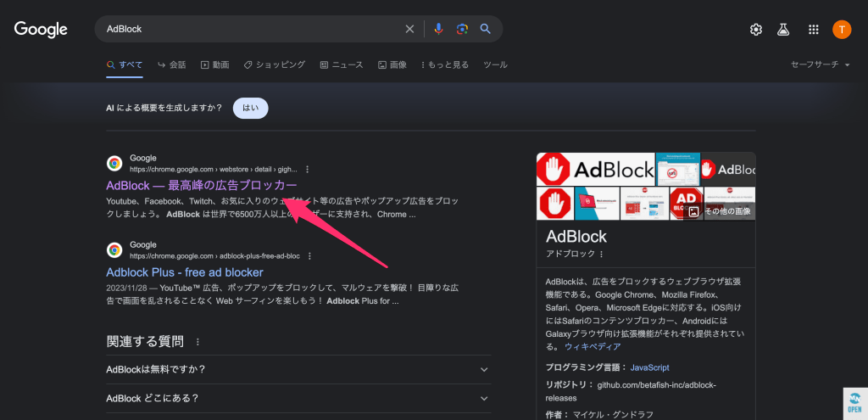Screen dimensions: 868x420
Task: Open the Google apps grid
Action: pyautogui.click(x=814, y=30)
